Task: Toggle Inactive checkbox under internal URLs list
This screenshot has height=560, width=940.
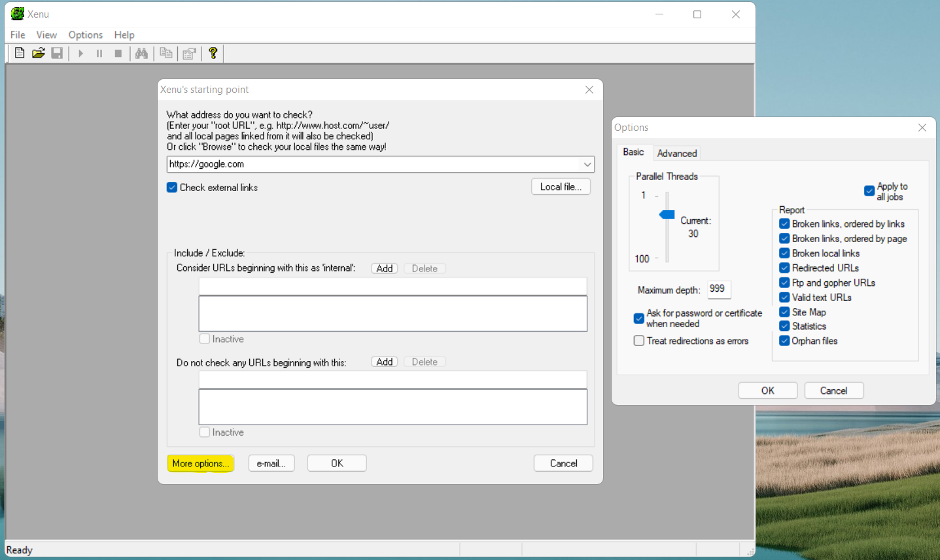Action: click(205, 339)
